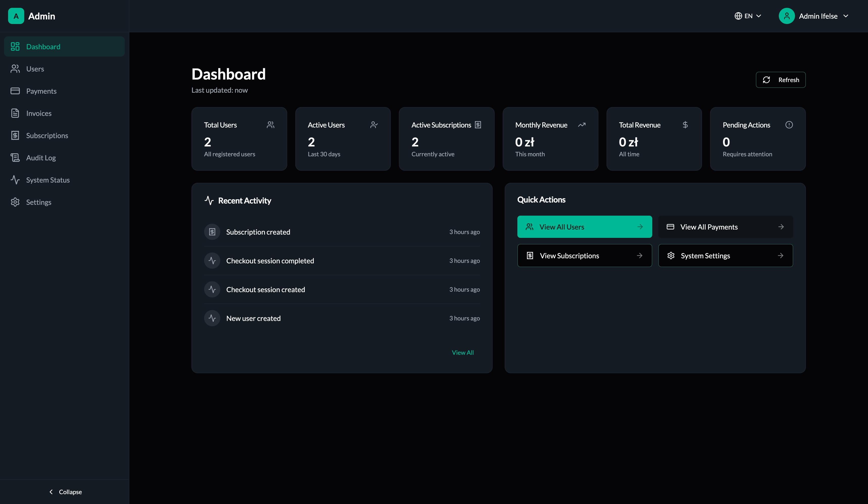Click the Monthly Revenue trending-up icon

pos(582,125)
